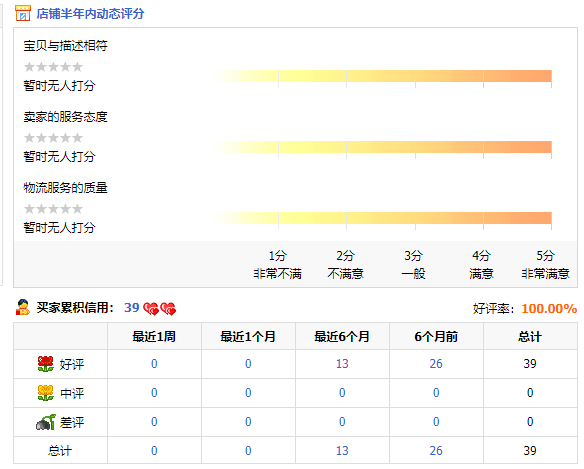Click the 最近6个月 column header
The width and height of the screenshot is (584, 469).
coord(342,337)
